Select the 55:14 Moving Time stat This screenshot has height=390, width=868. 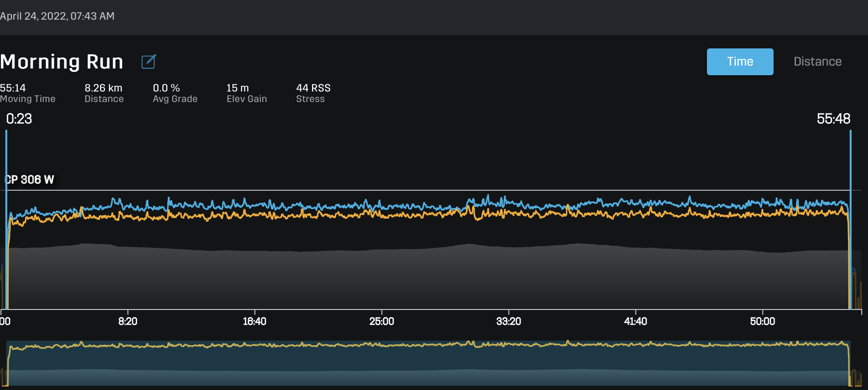(x=27, y=93)
